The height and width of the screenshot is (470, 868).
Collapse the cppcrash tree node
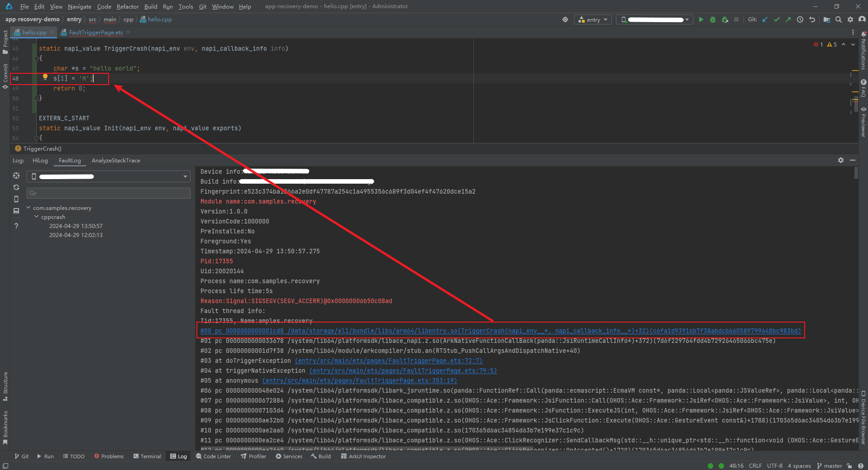(37, 217)
